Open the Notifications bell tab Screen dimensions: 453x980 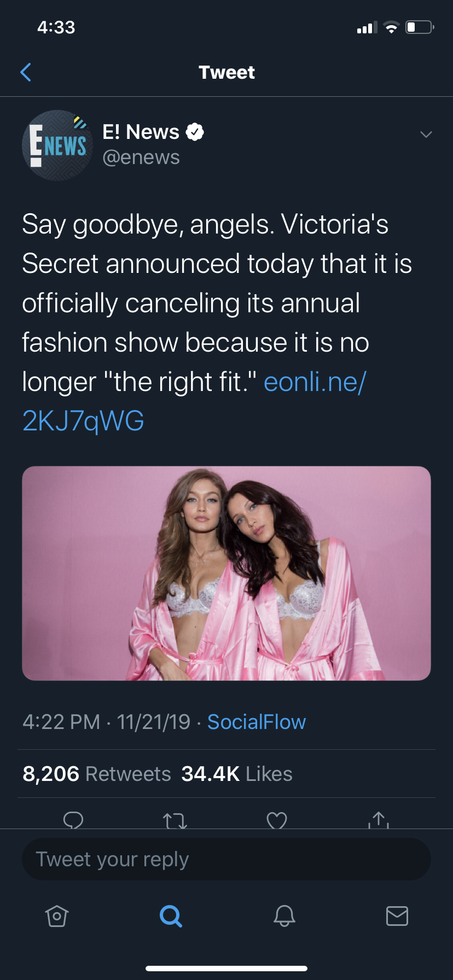(x=284, y=915)
